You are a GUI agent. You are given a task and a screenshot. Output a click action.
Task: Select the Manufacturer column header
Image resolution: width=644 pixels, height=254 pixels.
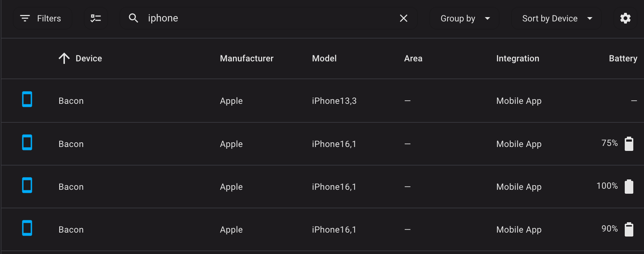pos(246,58)
